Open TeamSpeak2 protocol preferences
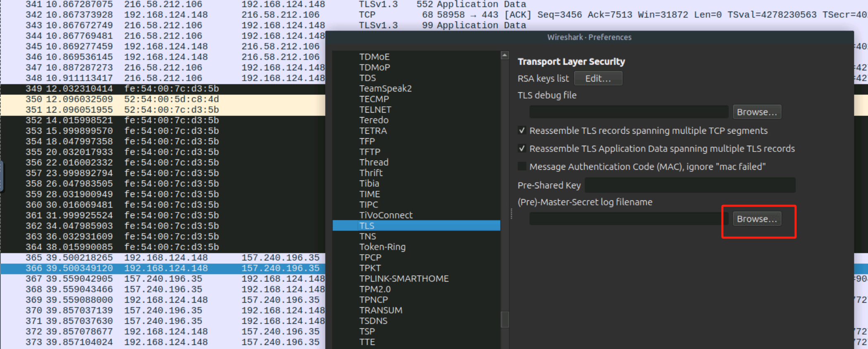Screen dimensions: 868x349 [416, 88]
